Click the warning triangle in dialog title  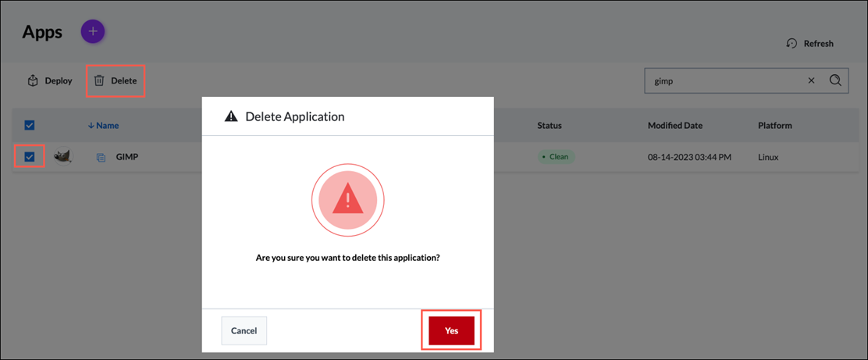[231, 116]
